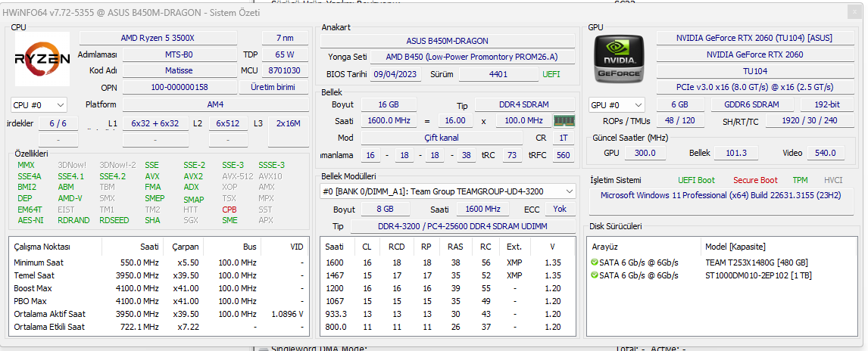Click the 16 GB memory size field

pyautogui.click(x=389, y=104)
